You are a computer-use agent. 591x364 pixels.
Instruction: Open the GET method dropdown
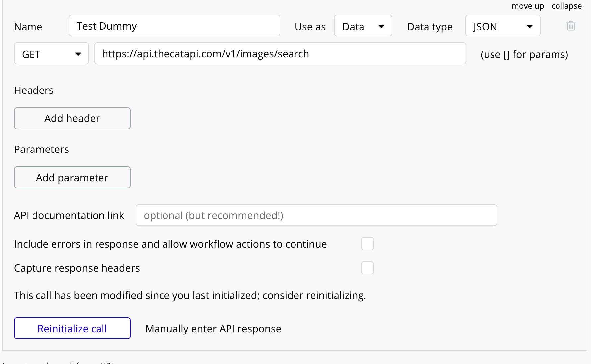pyautogui.click(x=51, y=53)
